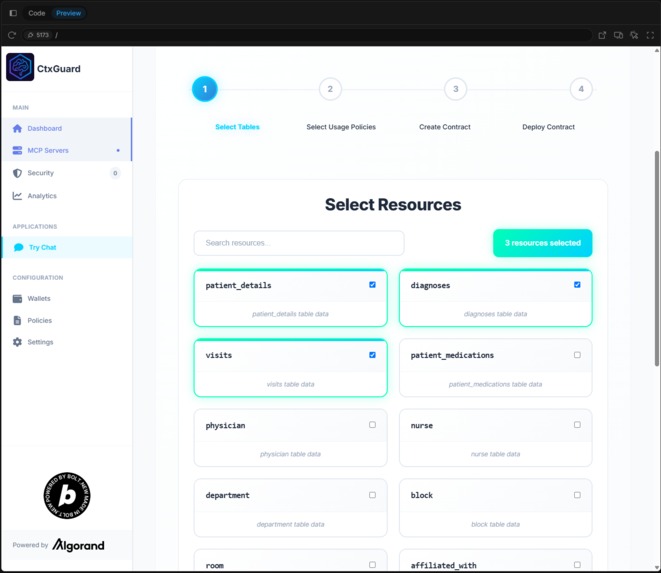Open Dashboard in the sidebar
The image size is (661, 573).
67,128
